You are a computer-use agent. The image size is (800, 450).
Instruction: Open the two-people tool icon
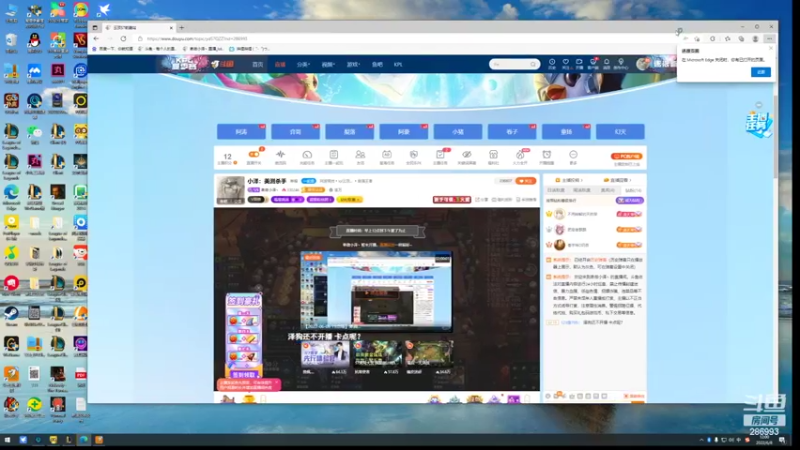pyautogui.click(x=360, y=157)
